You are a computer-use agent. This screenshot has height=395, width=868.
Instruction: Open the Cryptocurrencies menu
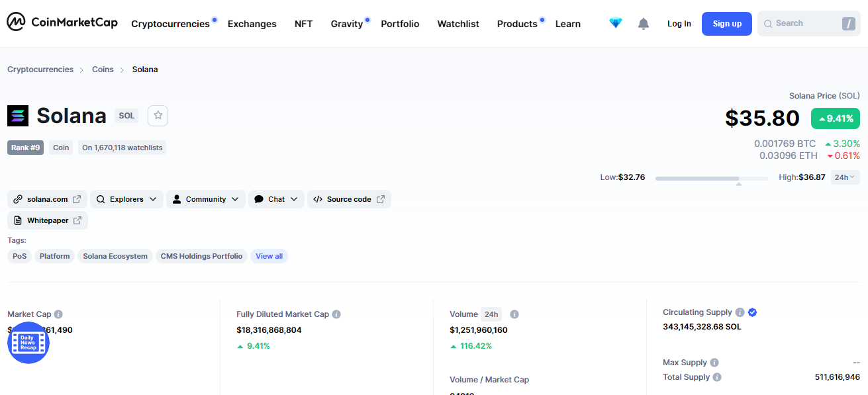(170, 24)
